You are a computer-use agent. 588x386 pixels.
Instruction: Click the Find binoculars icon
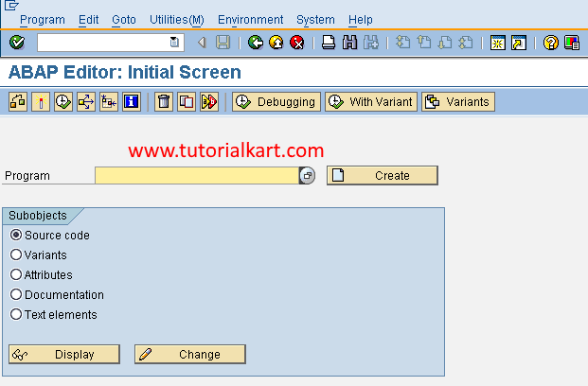[350, 43]
